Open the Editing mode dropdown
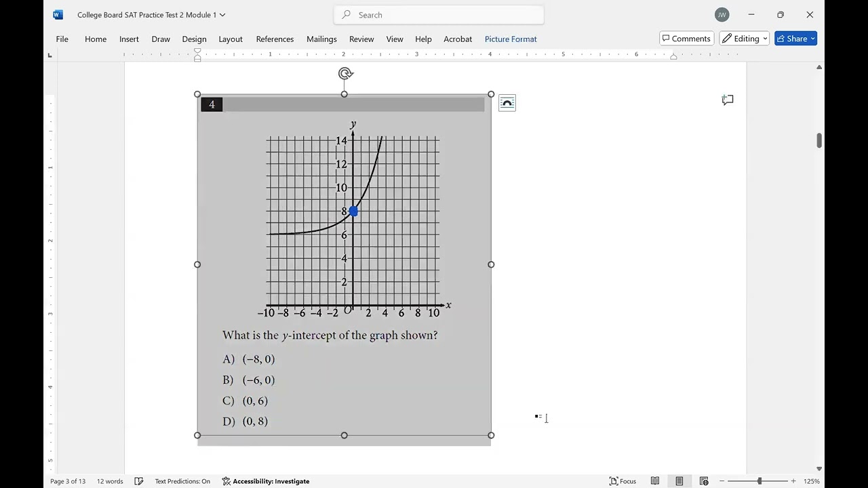 point(745,39)
